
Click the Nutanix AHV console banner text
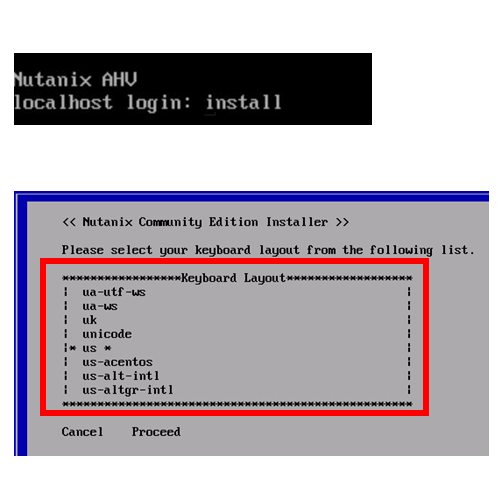click(76, 80)
